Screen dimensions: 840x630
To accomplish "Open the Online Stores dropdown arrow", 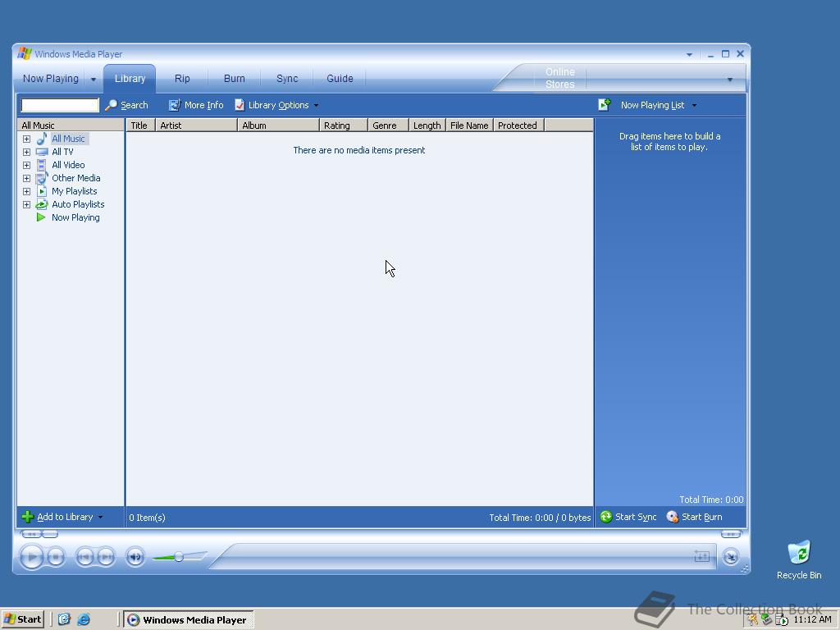I will 729,80.
